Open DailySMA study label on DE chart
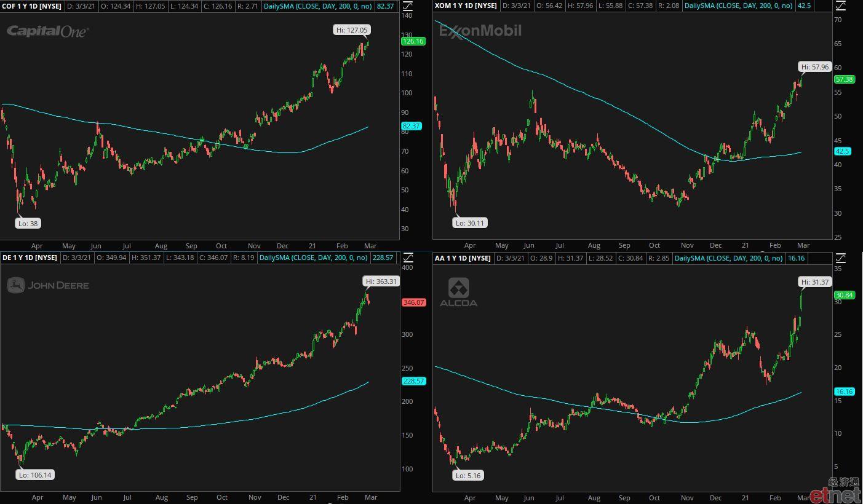 (314, 258)
